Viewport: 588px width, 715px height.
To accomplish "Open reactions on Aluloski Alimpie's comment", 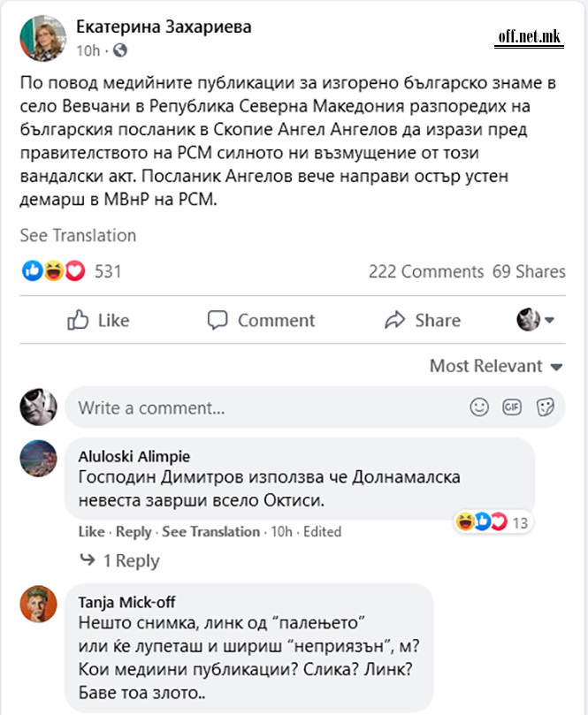I will coord(492,522).
